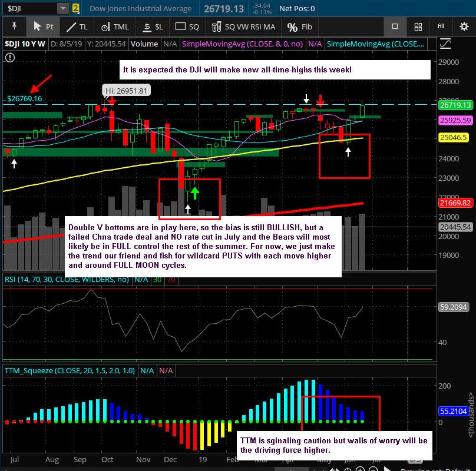The width and height of the screenshot is (476, 471).
Task: Toggle the pin drawing tool button
Action: click(14, 26)
